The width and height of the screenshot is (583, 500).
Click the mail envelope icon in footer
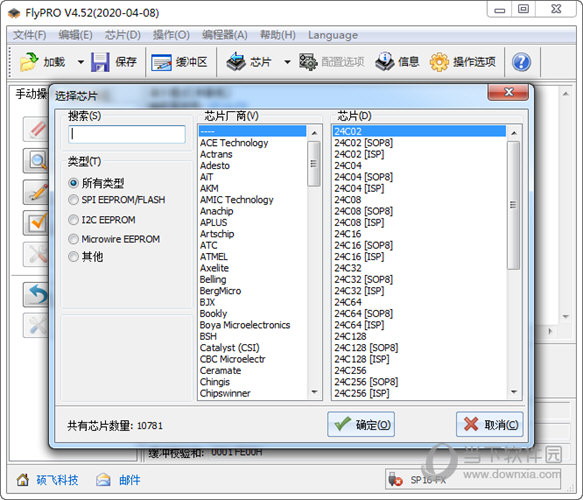coord(103,480)
